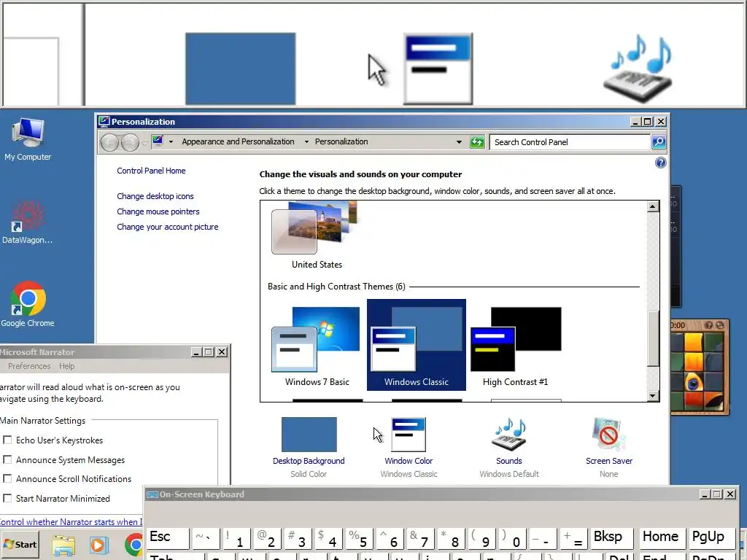This screenshot has height=560, width=747.
Task: Enable Announce System Messages
Action: [7, 459]
